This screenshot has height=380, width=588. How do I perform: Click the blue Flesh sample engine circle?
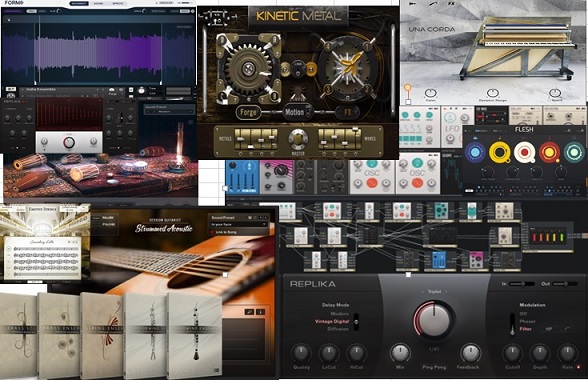(x=475, y=153)
